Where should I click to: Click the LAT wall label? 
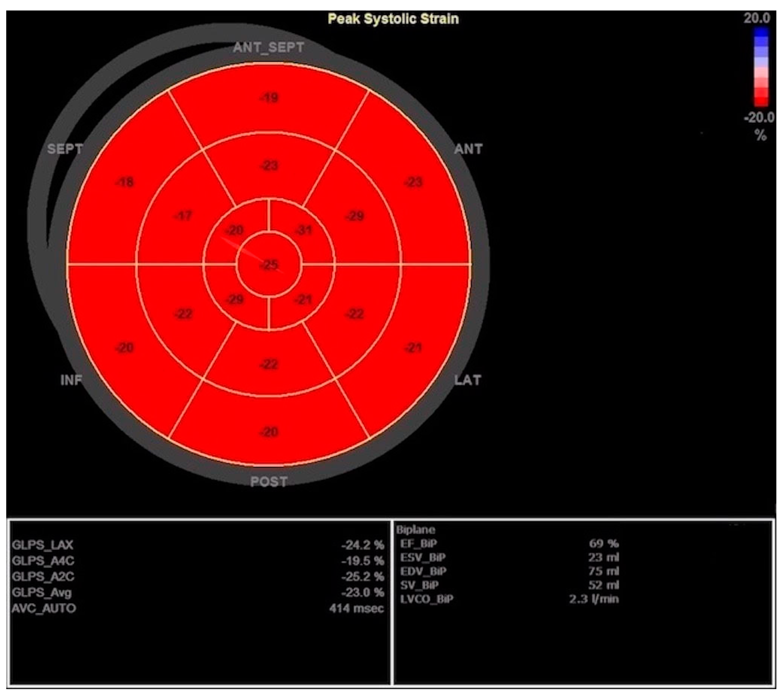click(x=467, y=380)
